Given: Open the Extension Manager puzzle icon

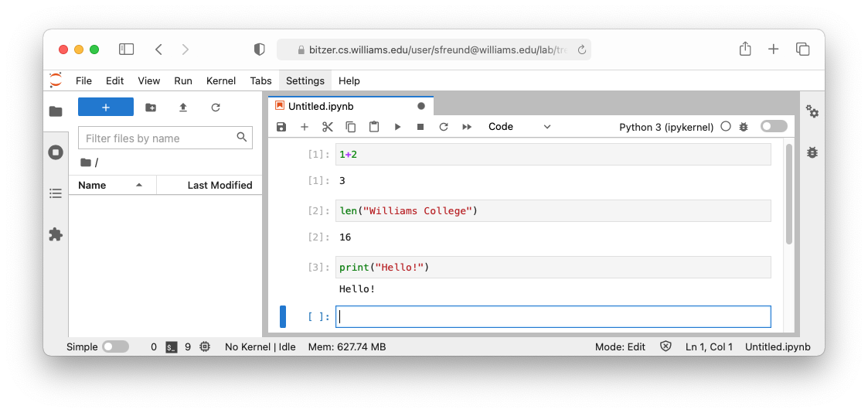Looking at the screenshot, I should click(x=56, y=234).
